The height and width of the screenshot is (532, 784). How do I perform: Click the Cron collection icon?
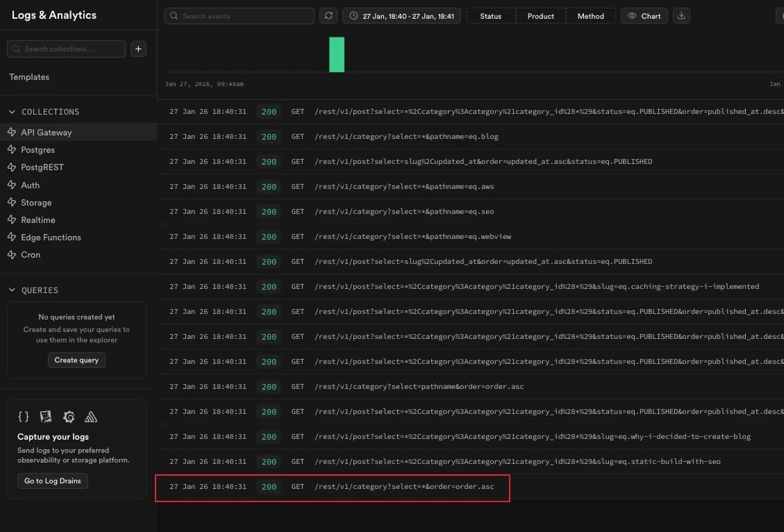12,255
